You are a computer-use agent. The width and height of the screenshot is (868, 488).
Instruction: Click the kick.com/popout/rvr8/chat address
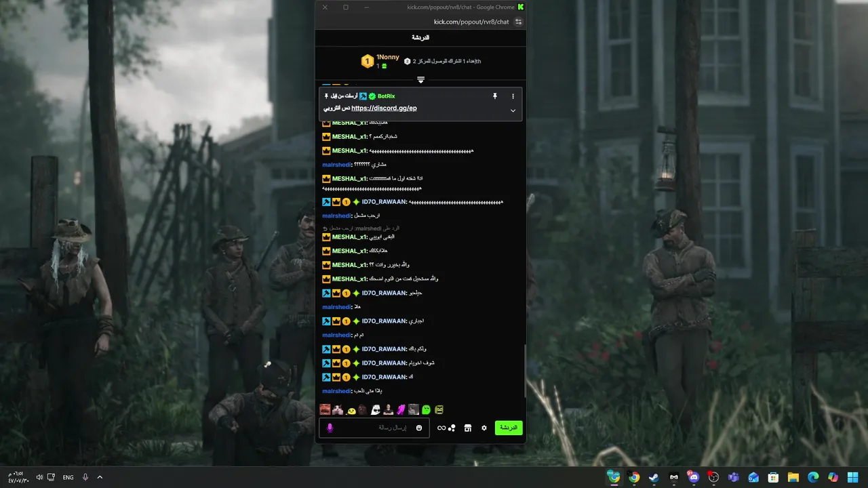click(x=471, y=22)
